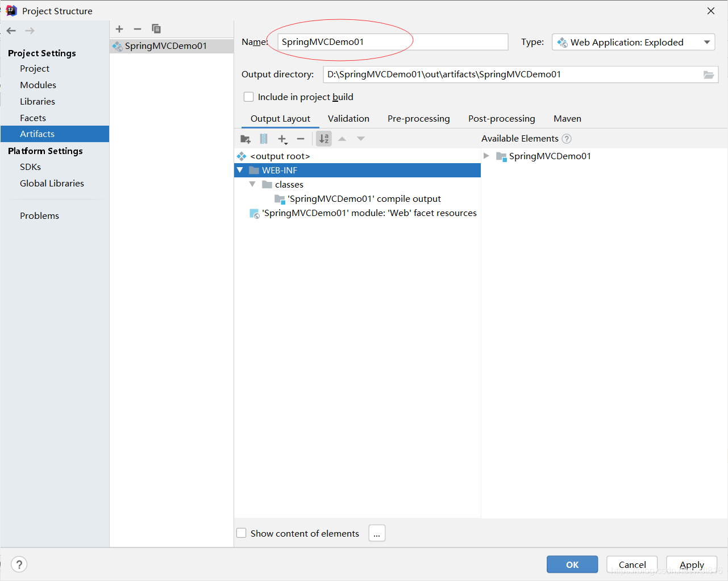The image size is (728, 581).
Task: Copy the selected artifact
Action: point(156,29)
